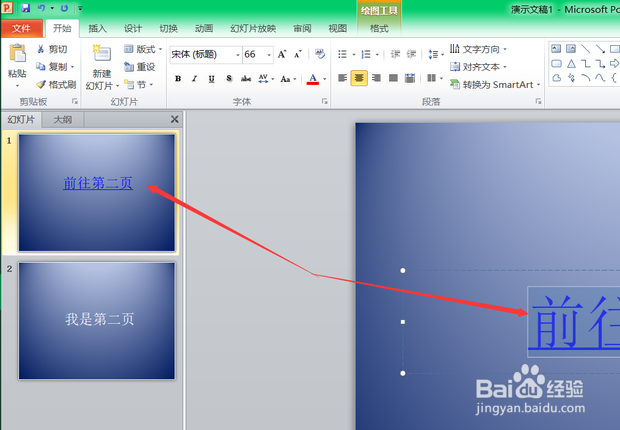Open 审阅 review tab

click(x=302, y=28)
